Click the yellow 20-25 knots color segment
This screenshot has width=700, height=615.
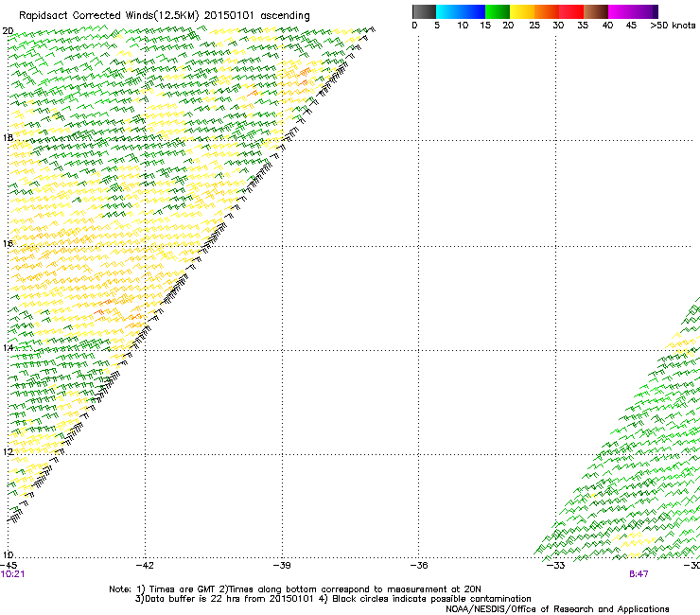click(522, 11)
